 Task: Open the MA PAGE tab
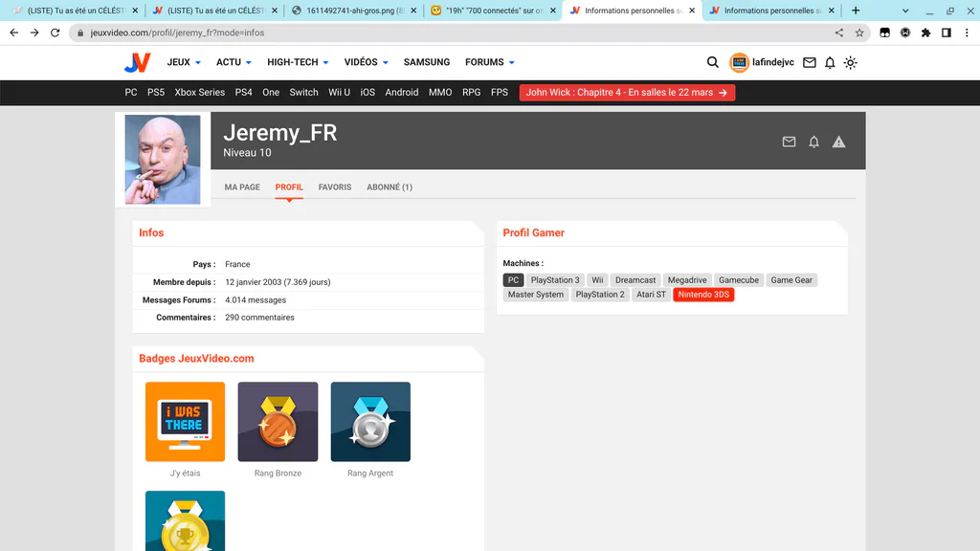pyautogui.click(x=242, y=187)
